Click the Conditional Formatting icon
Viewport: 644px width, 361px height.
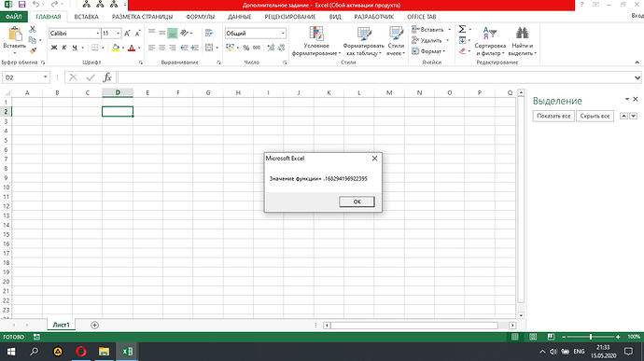tap(316, 34)
